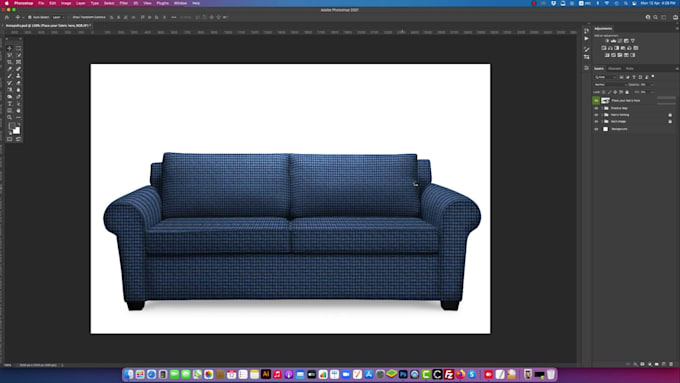Screen dimensions: 680x383
Task: Add a Hue/Saturation adjustment
Action: pyautogui.click(x=604, y=48)
